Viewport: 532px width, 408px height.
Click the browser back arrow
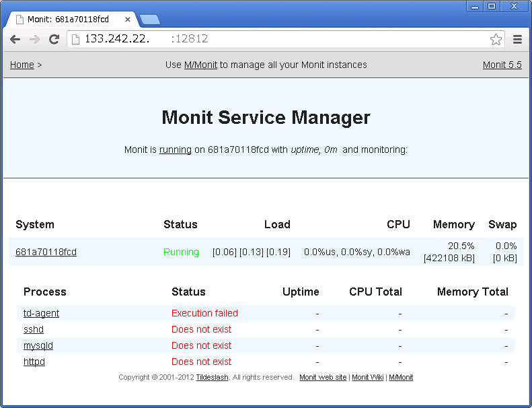tap(15, 40)
